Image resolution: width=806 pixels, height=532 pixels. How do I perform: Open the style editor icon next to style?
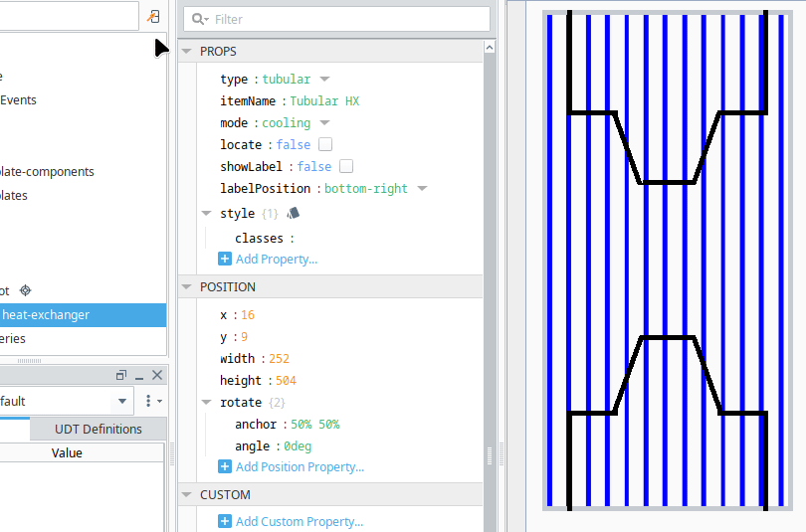point(293,213)
